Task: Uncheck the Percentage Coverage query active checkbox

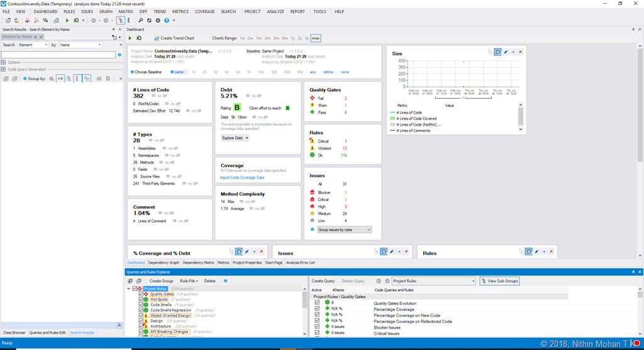Action: pos(317,309)
